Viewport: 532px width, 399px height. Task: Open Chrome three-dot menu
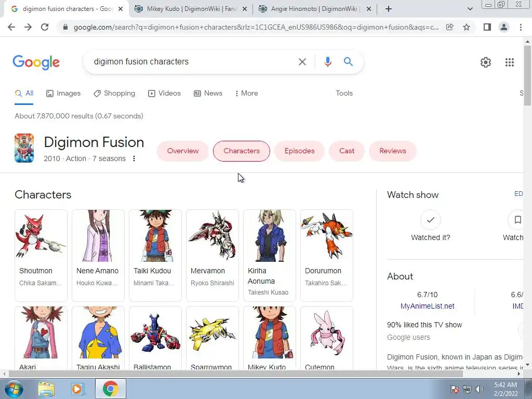click(x=521, y=27)
